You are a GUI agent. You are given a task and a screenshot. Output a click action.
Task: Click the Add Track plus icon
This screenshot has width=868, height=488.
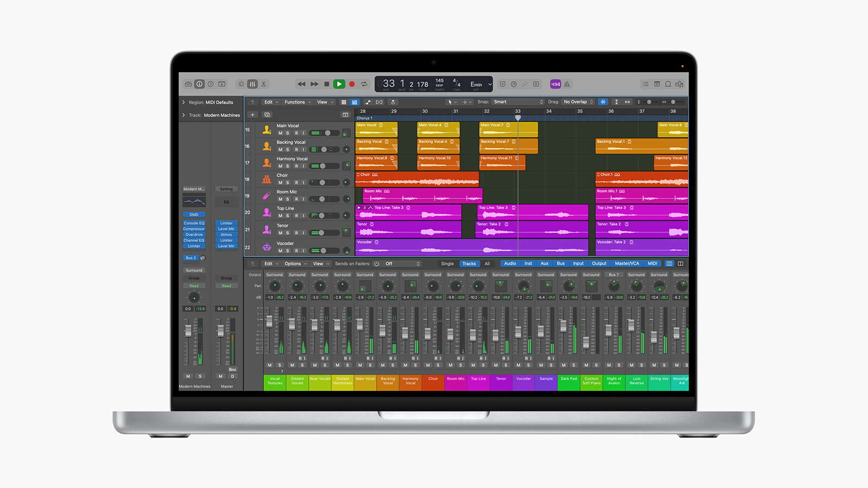click(x=252, y=114)
